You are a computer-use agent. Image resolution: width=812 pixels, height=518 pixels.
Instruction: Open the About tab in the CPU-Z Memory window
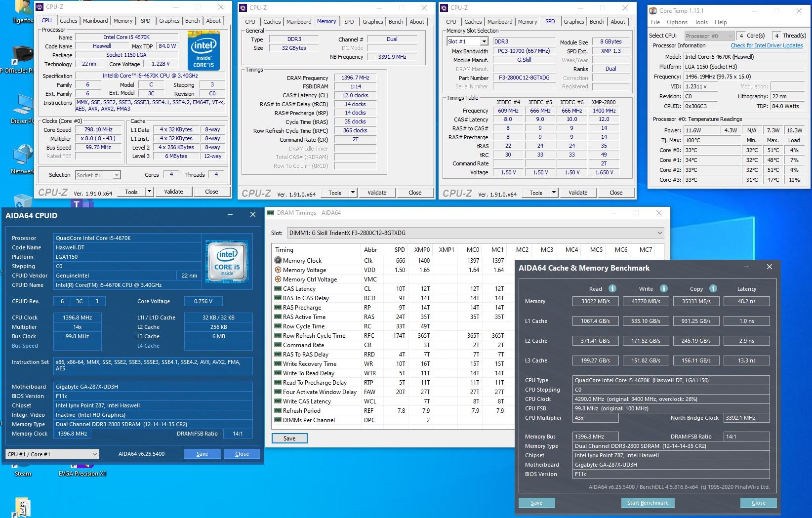click(x=417, y=22)
